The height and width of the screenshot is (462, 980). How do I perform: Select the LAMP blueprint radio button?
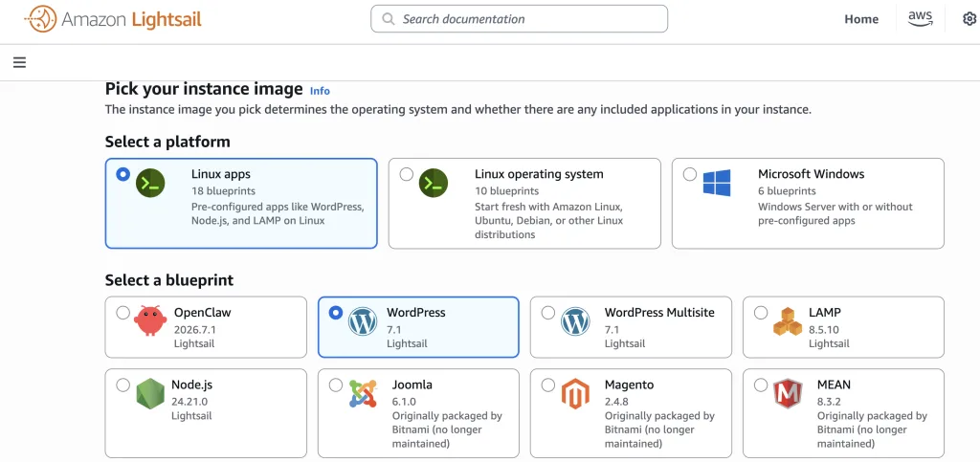coord(761,312)
